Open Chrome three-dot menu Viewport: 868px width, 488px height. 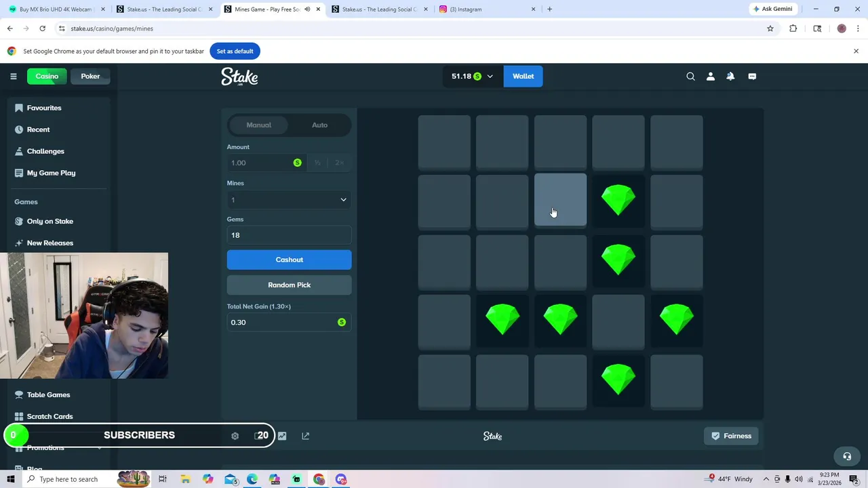(857, 28)
